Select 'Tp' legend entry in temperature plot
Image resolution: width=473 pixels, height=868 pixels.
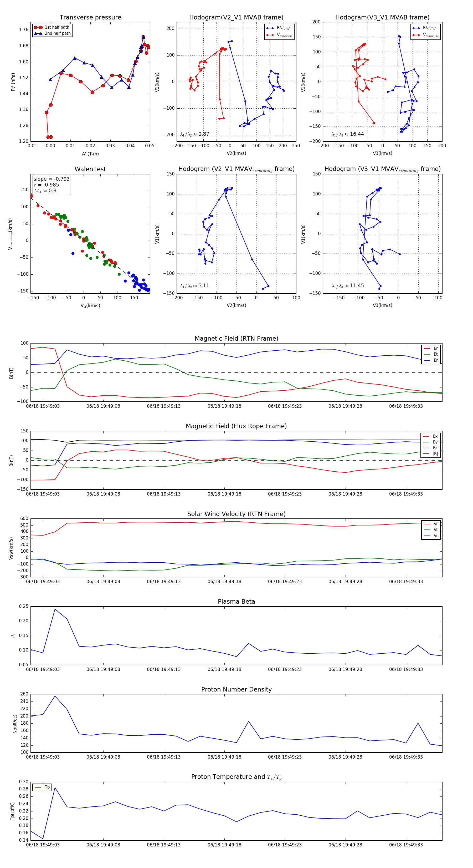(x=42, y=787)
